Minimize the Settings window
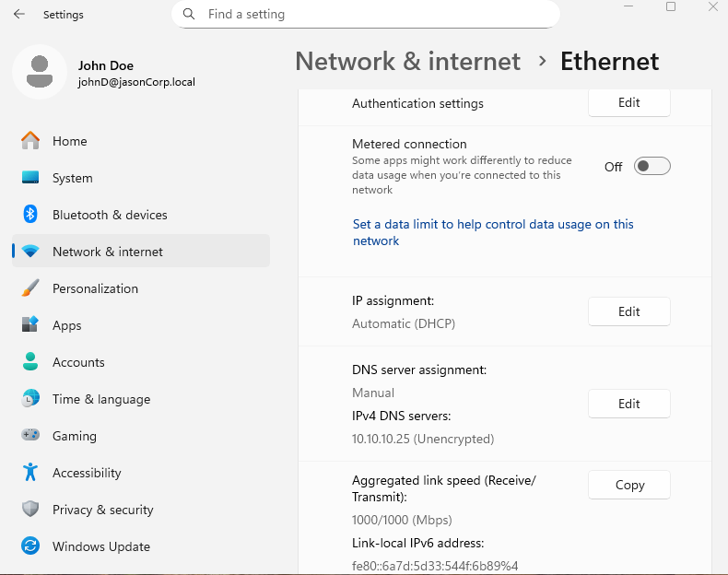 point(628,6)
